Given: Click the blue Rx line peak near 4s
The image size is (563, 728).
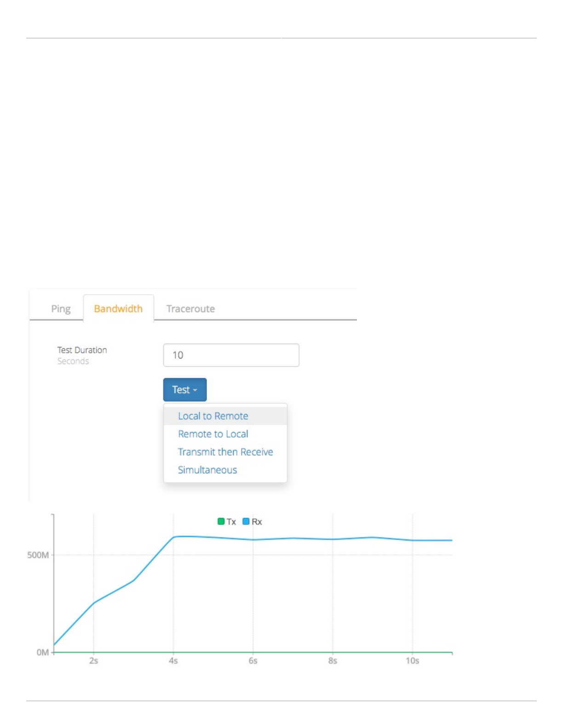Looking at the screenshot, I should click(176, 536).
